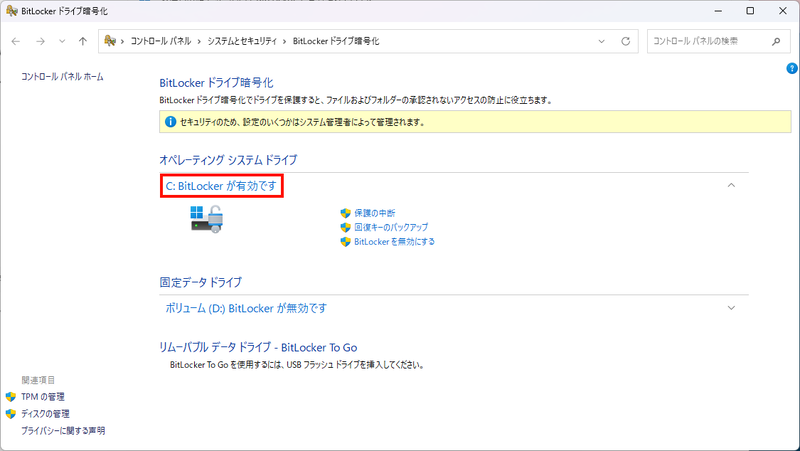
Task: Open プライバシーに関する声明 link
Action: point(63,431)
